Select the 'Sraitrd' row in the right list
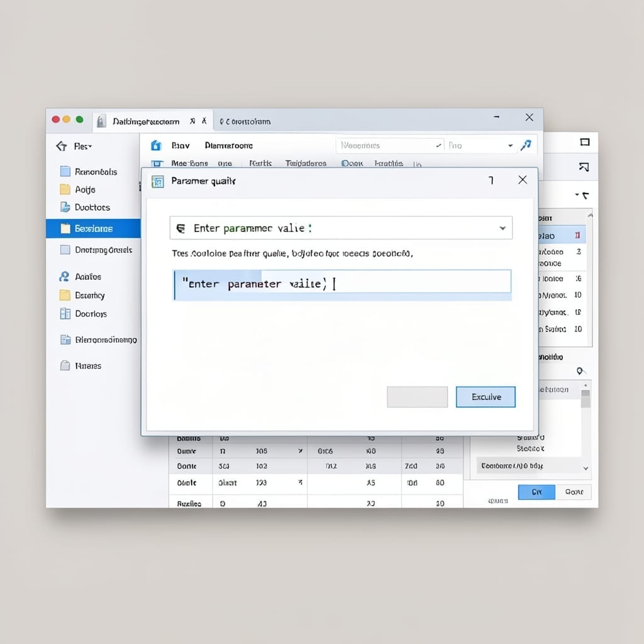Image resolution: width=644 pixels, height=644 pixels. (x=562, y=329)
